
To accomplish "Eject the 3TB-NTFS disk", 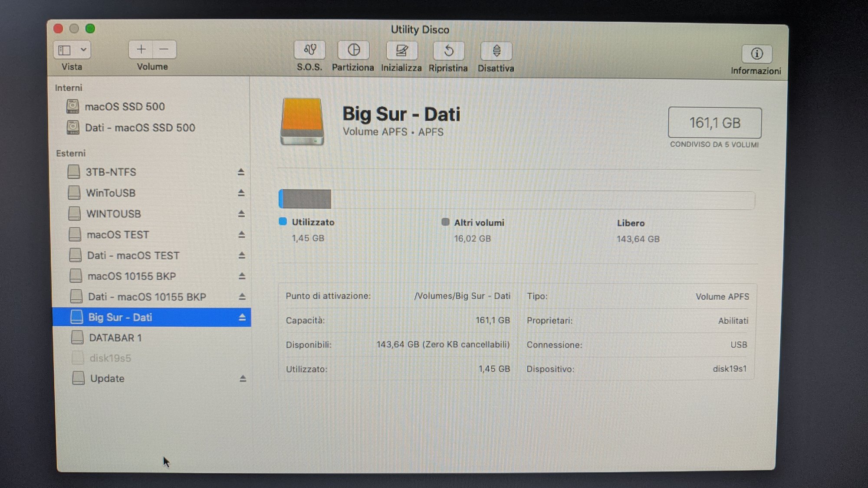I will [x=241, y=172].
